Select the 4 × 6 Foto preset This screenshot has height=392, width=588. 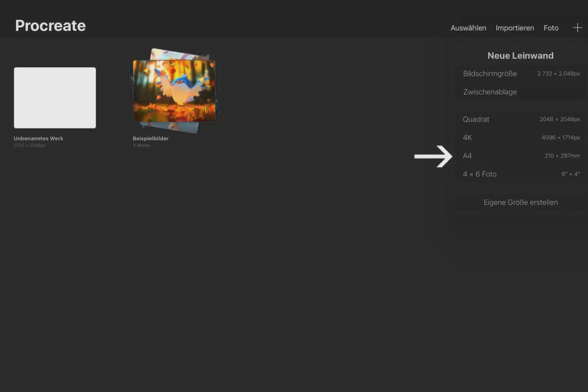521,174
